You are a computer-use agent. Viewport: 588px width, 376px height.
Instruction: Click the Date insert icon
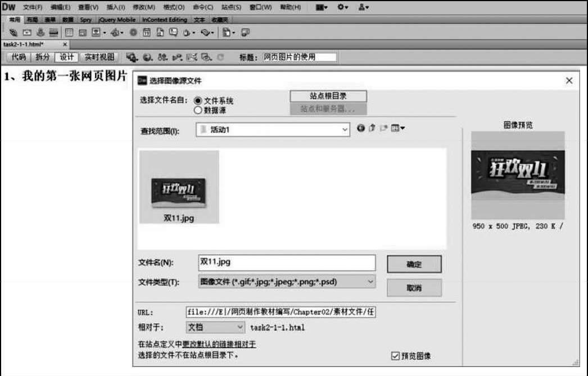coord(147,33)
